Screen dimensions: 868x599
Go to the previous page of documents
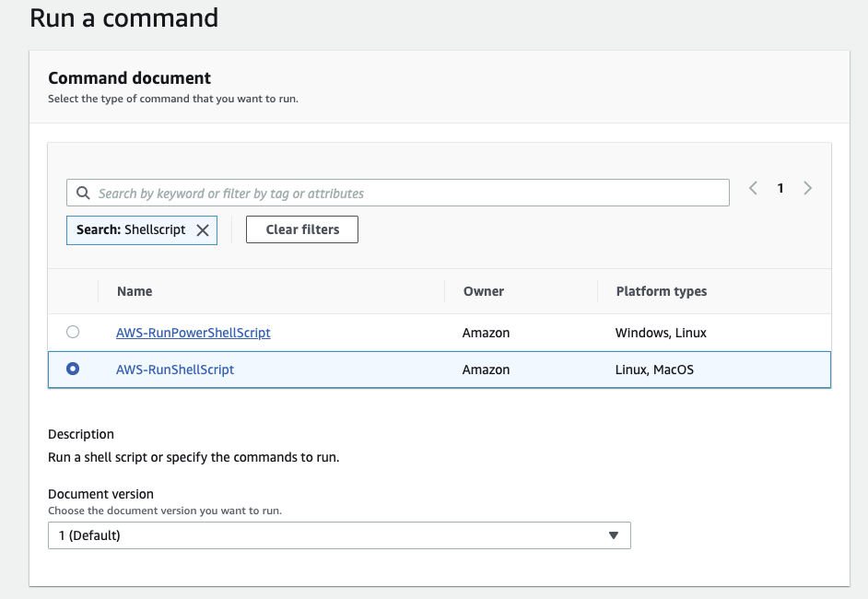pos(753,188)
